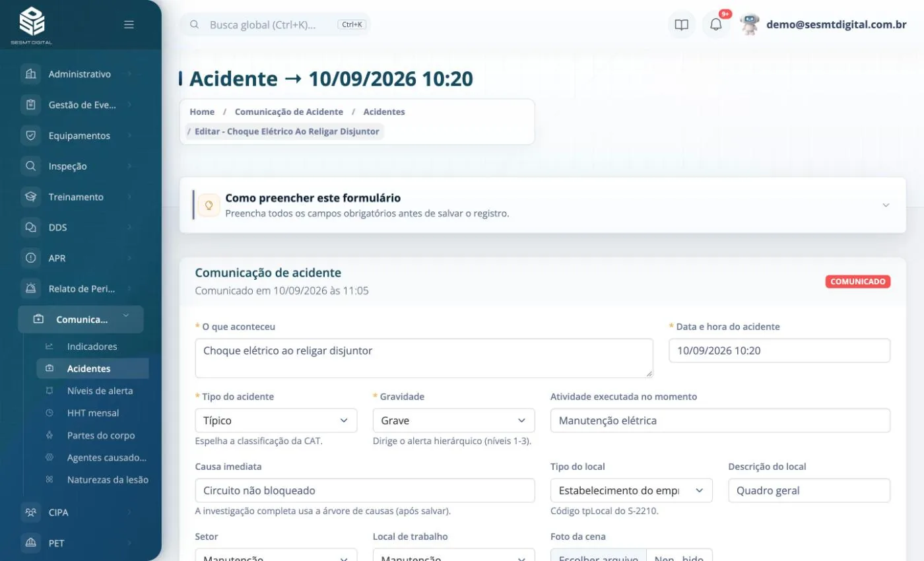Click the Treinamento graduation cap icon
Viewport: 924px width, 561px height.
[30, 197]
